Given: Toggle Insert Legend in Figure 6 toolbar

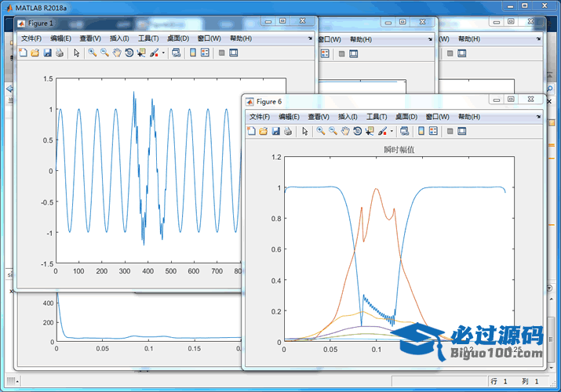Looking at the screenshot, I should [x=433, y=131].
